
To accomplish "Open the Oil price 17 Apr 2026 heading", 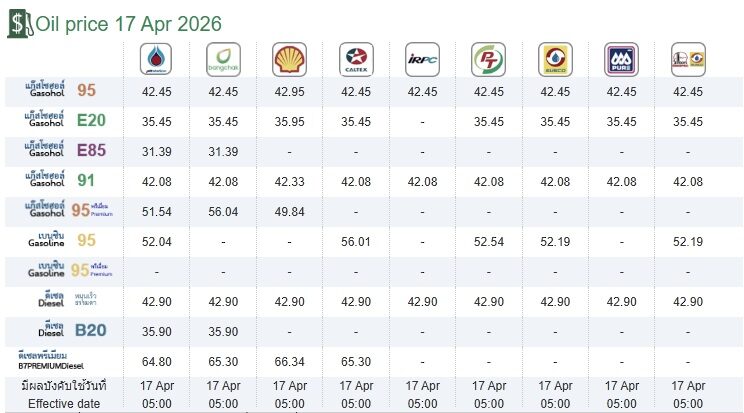I will (129, 24).
